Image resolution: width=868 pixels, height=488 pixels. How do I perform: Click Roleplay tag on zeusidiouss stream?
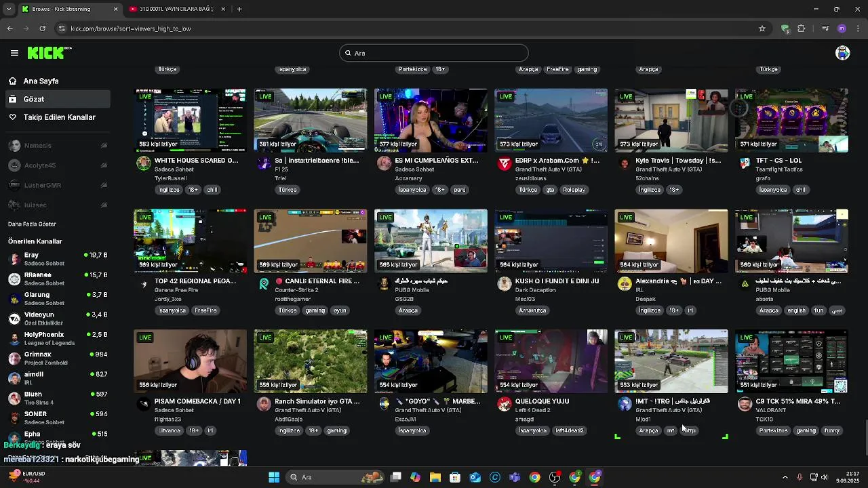click(574, 190)
